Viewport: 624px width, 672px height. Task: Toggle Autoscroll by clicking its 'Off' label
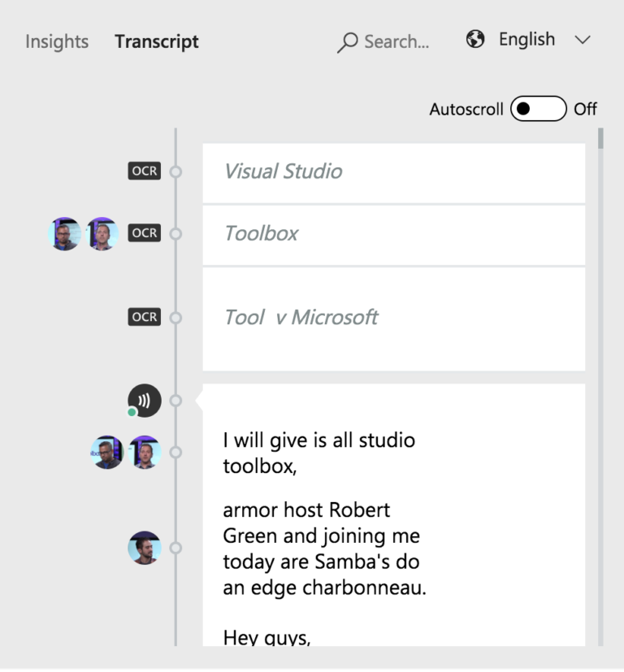586,108
